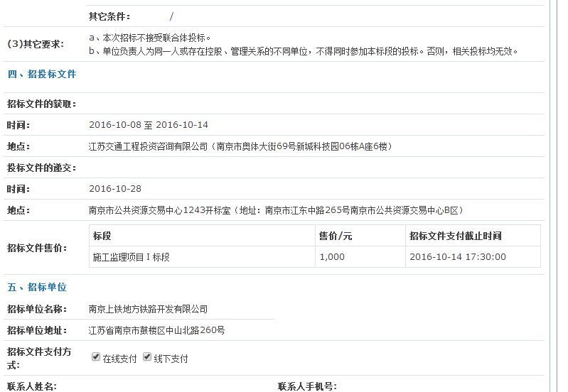Screen dimensions: 568x392
Task: Click the 联系人手机号 label
Action: tap(307, 386)
